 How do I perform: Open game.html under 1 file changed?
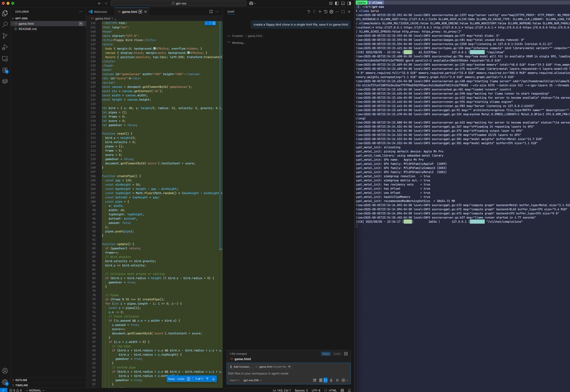pyautogui.click(x=243, y=359)
